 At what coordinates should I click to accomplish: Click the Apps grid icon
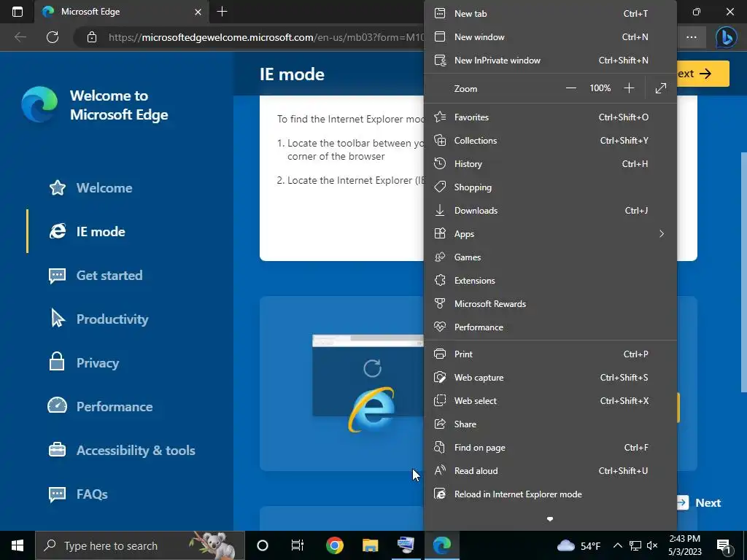tap(440, 233)
